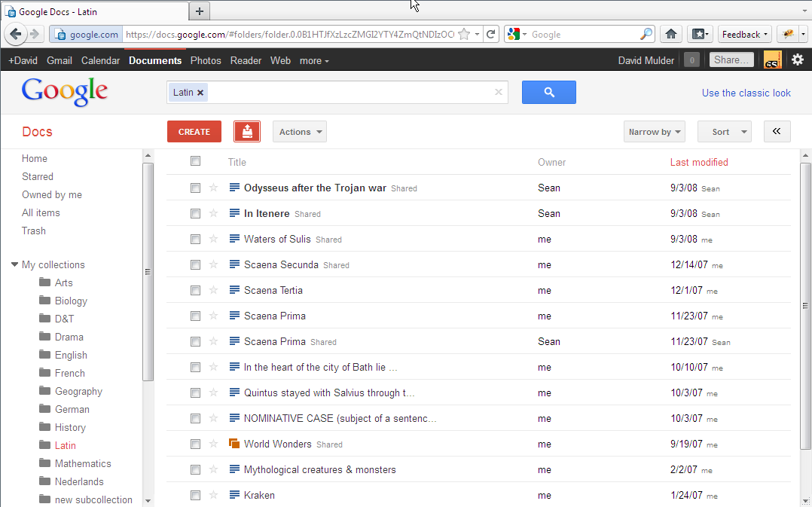Go to the browser home page icon
The height and width of the screenshot is (507, 812).
coord(671,34)
